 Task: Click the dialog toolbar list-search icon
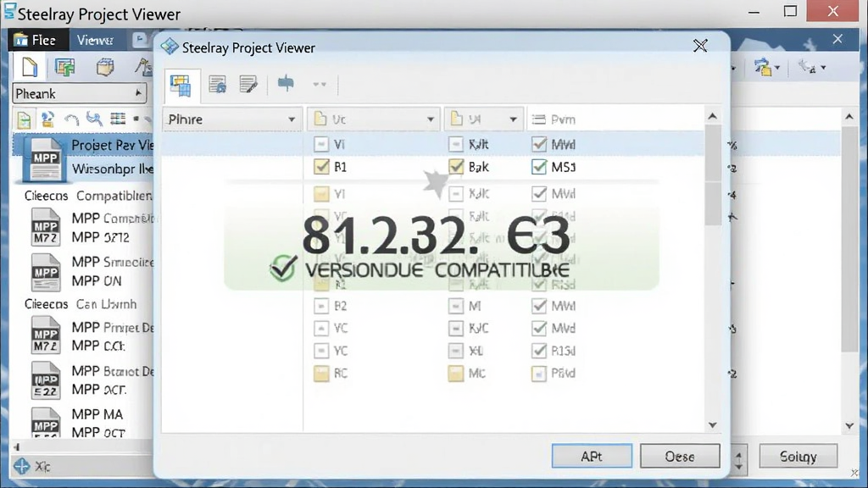click(x=217, y=85)
